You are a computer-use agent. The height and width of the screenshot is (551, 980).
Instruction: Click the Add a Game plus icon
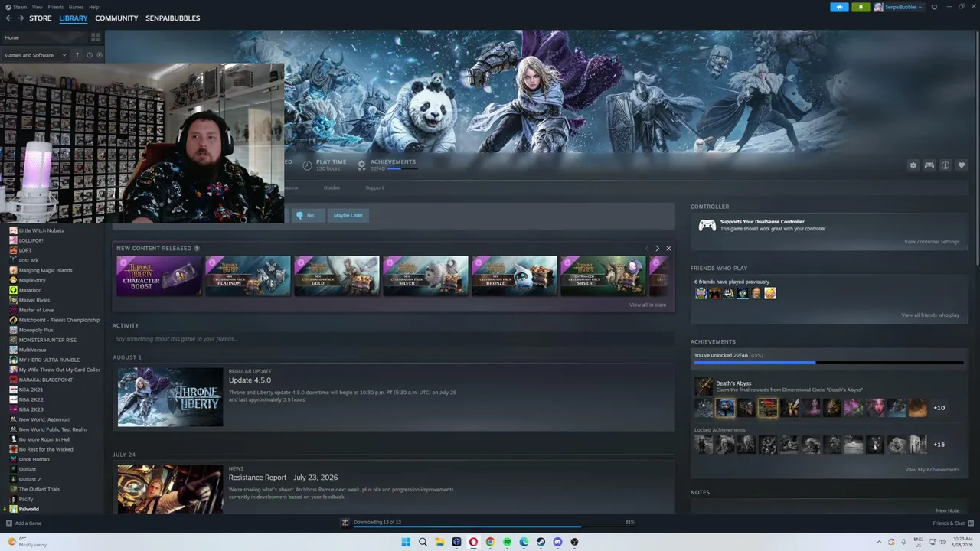tap(8, 523)
